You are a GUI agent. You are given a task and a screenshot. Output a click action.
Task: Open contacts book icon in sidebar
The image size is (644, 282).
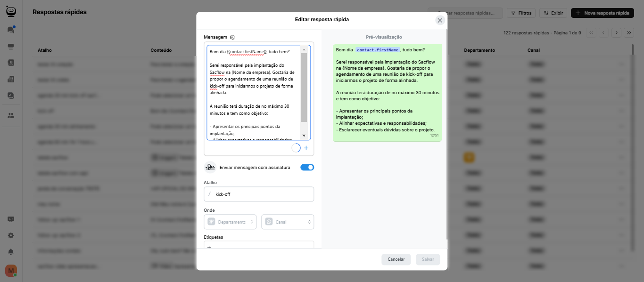(11, 63)
